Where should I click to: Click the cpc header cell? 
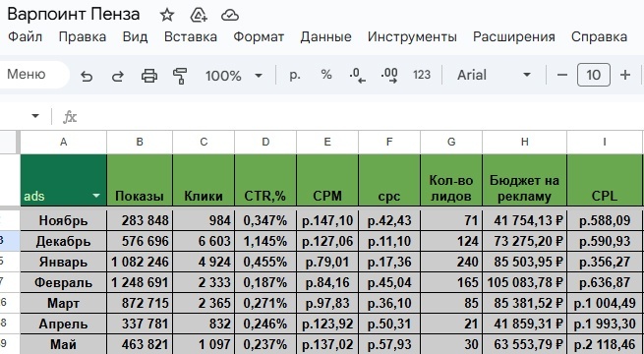389,180
